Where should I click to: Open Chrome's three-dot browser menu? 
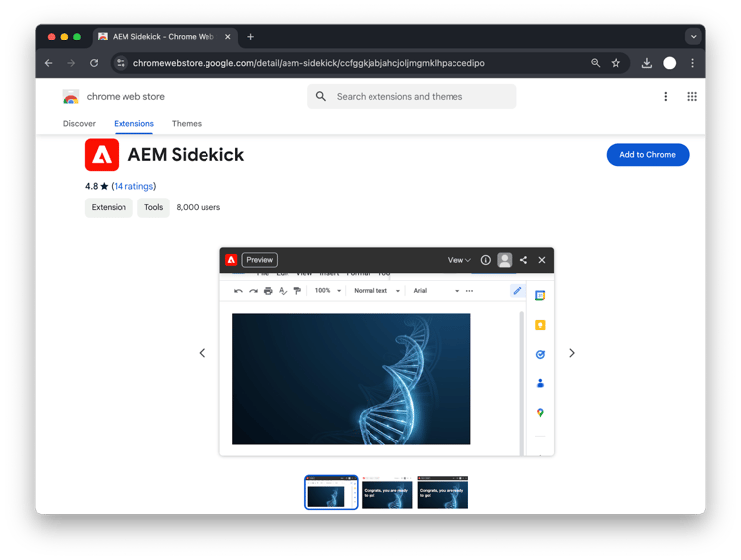(x=692, y=63)
